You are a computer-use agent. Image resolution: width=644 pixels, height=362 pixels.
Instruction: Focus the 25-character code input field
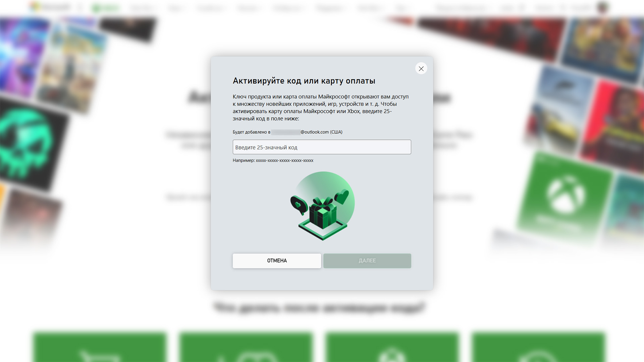(x=322, y=147)
